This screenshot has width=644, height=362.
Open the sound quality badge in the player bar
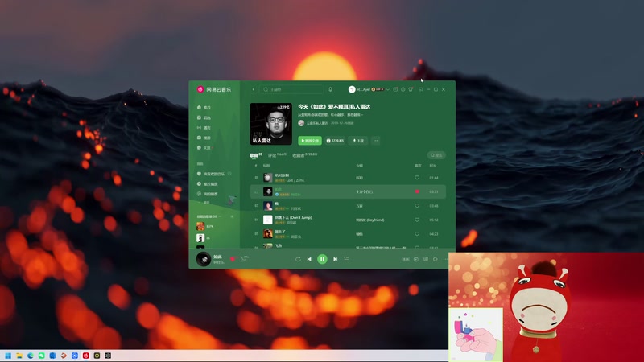[x=406, y=259]
